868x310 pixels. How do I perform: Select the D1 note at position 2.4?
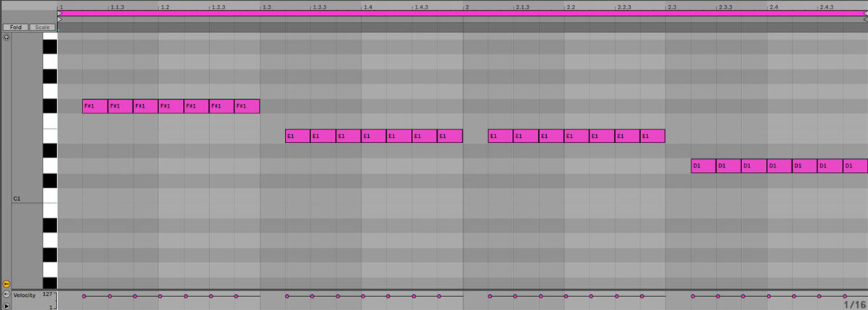[778, 166]
